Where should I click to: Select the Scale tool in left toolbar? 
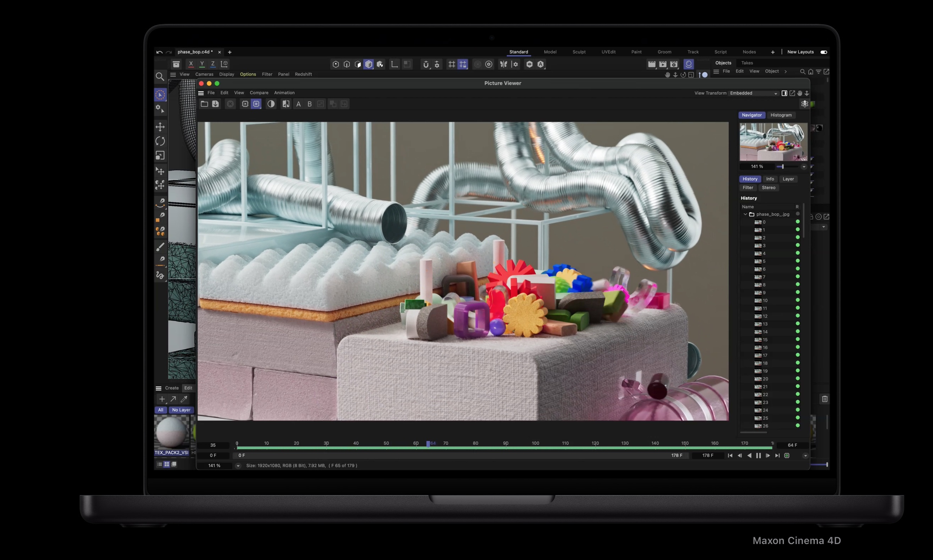(160, 156)
